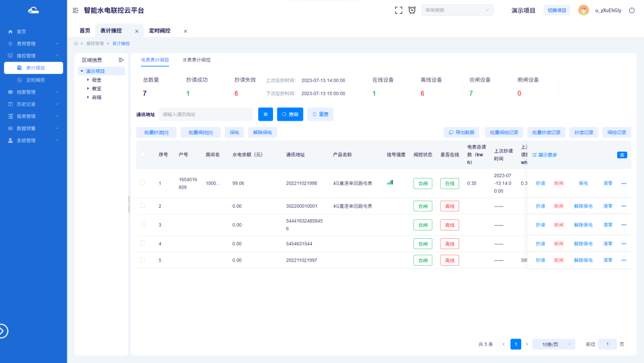The height and width of the screenshot is (363, 644).
Task: Click signal strength icon in row 1
Action: pyautogui.click(x=390, y=182)
